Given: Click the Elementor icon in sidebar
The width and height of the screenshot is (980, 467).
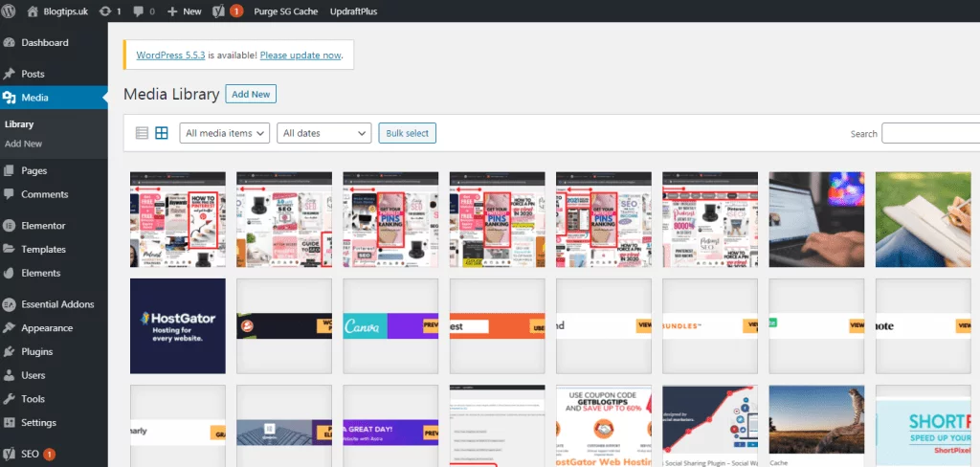Looking at the screenshot, I should coord(10,226).
